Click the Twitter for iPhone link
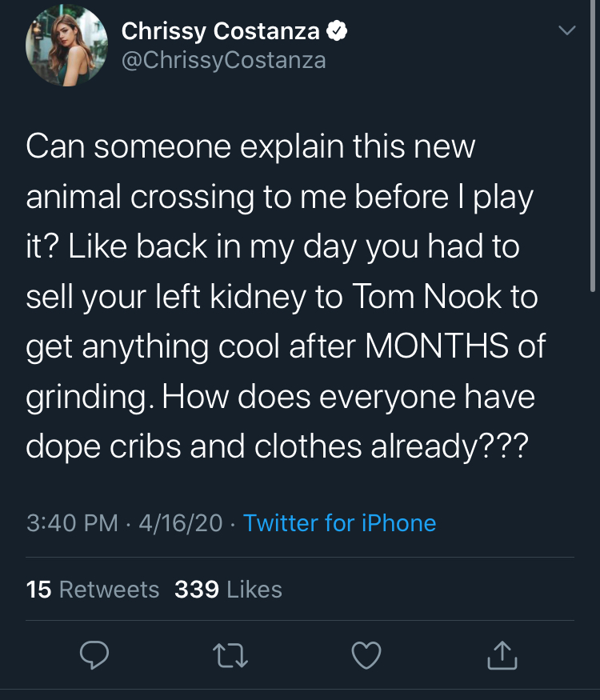 339,523
